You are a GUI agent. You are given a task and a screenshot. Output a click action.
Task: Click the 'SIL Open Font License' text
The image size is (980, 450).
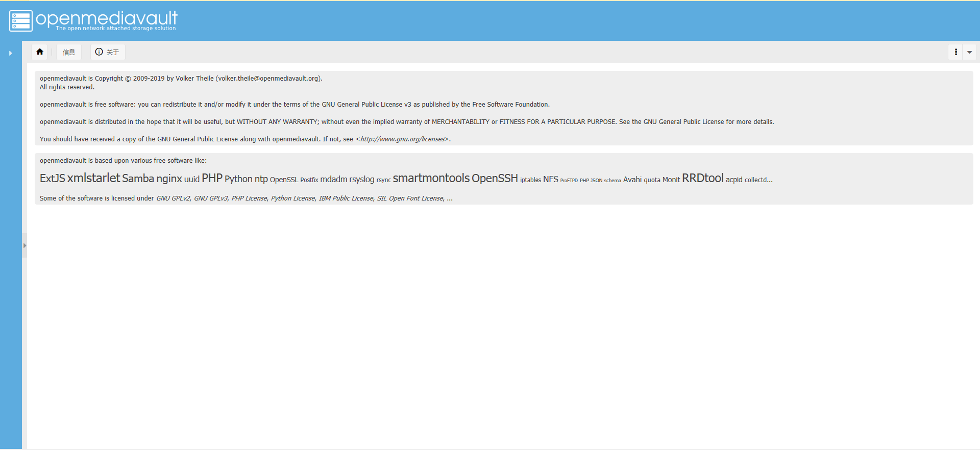tap(410, 198)
